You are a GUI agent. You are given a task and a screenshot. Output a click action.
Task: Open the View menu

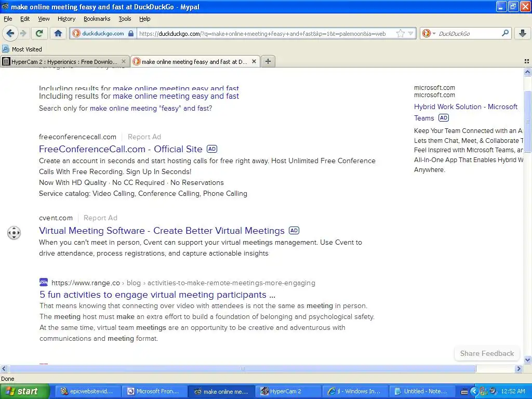coord(44,19)
